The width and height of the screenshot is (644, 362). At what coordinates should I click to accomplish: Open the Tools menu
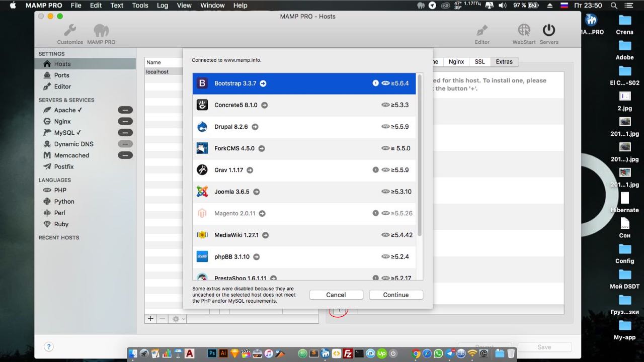[140, 6]
